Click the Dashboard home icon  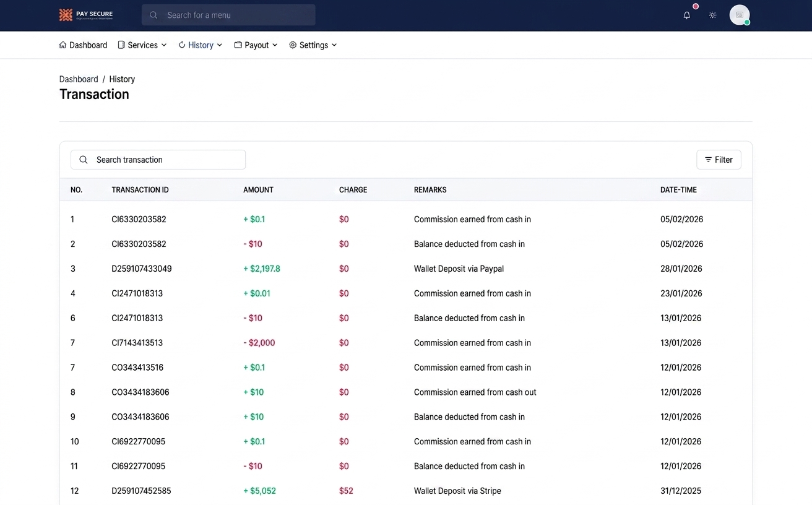[x=63, y=45]
